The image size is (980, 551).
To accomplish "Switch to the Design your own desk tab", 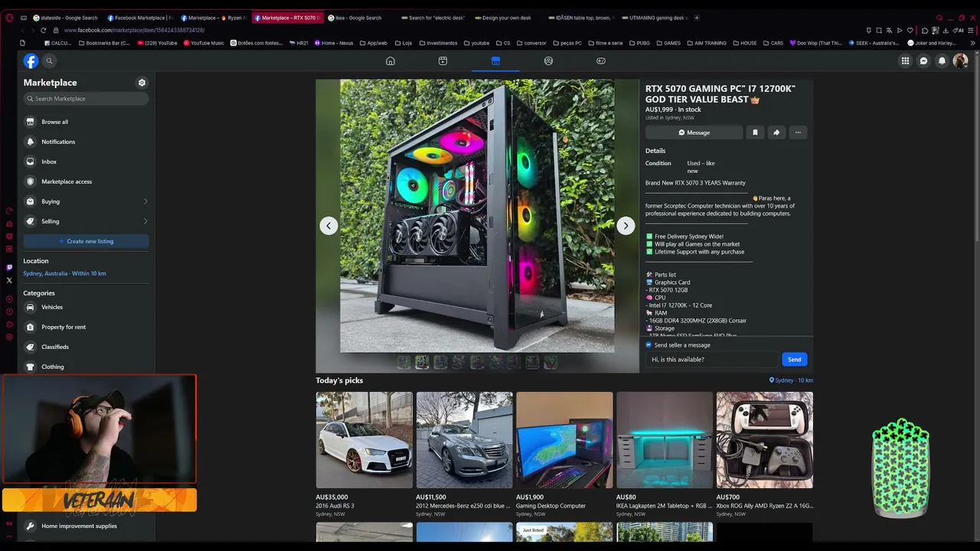I will click(x=506, y=18).
